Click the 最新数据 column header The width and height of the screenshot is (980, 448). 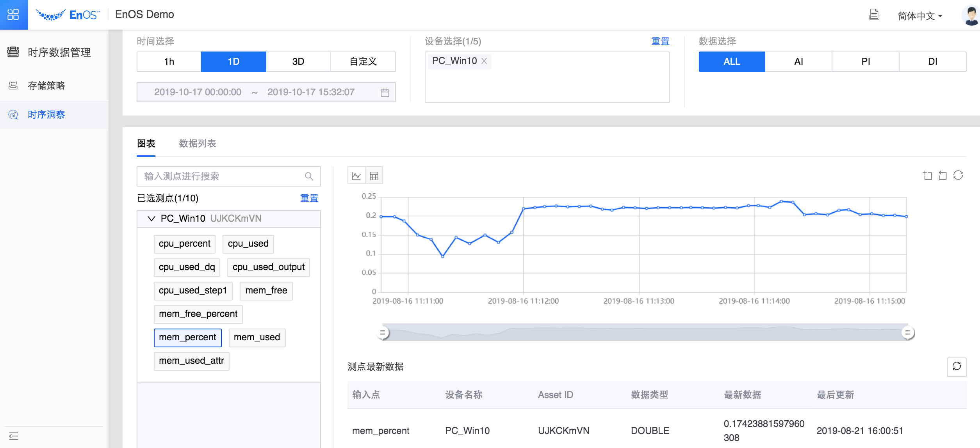click(743, 395)
